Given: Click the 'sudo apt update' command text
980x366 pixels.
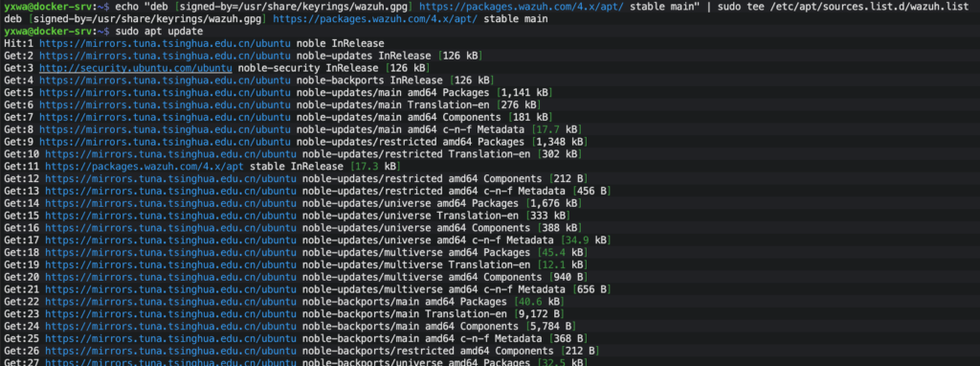Looking at the screenshot, I should click(x=159, y=32).
